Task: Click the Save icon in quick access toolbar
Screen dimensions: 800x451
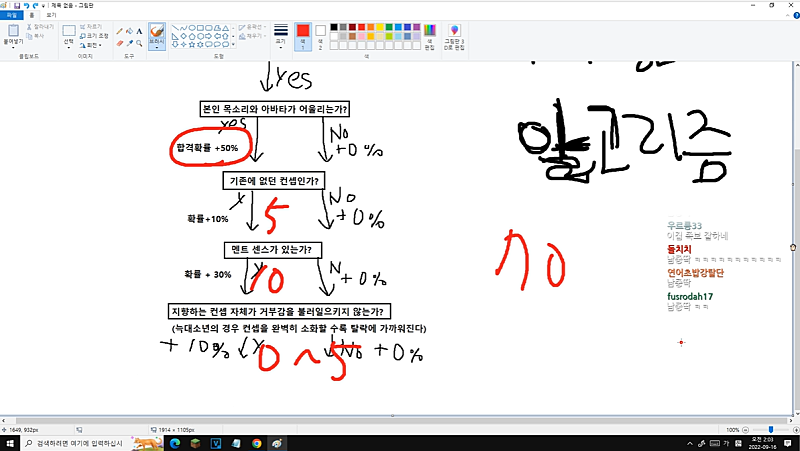Action: click(x=17, y=5)
